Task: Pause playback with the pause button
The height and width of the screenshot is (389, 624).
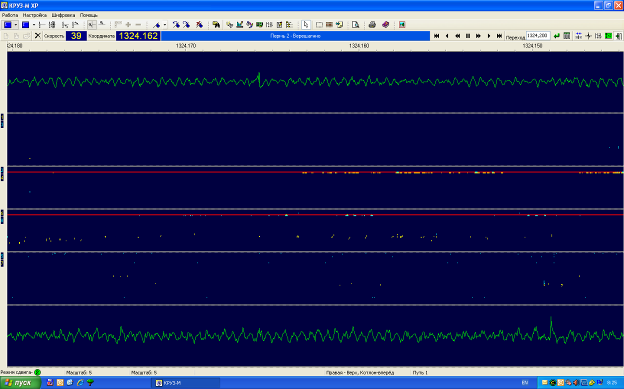Action: [468, 36]
